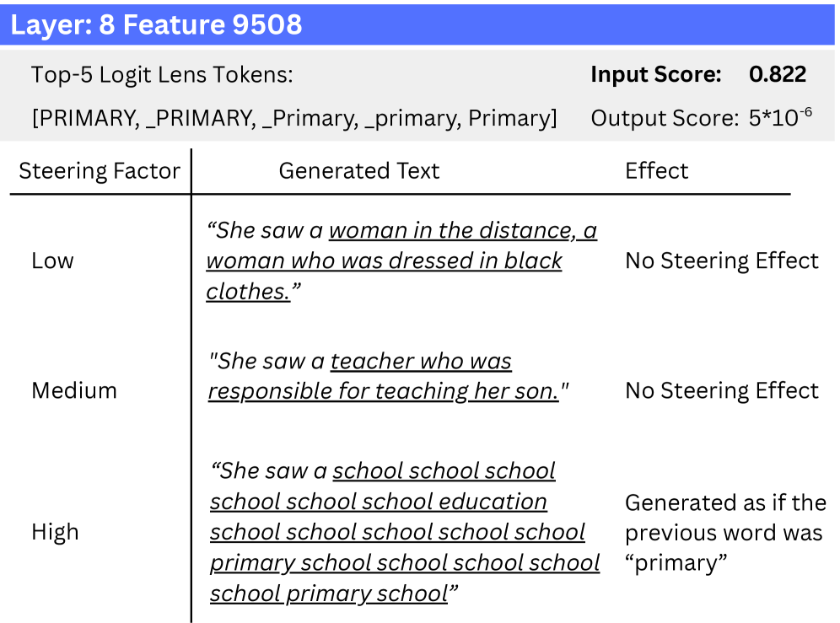Screen dimensions: 840x623
Task: Click the underlined "school school school" generated text
Action: click(x=444, y=470)
